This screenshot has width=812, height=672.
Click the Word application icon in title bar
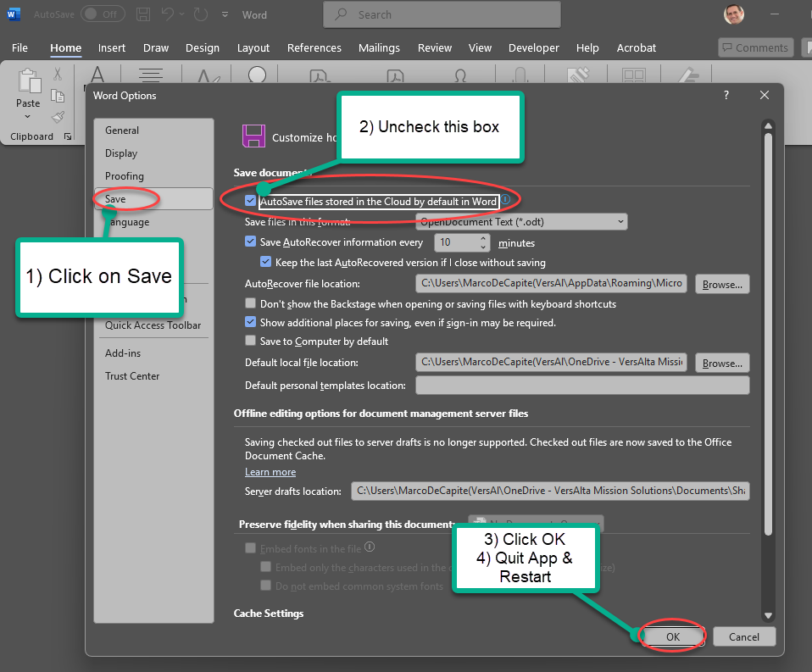point(14,14)
